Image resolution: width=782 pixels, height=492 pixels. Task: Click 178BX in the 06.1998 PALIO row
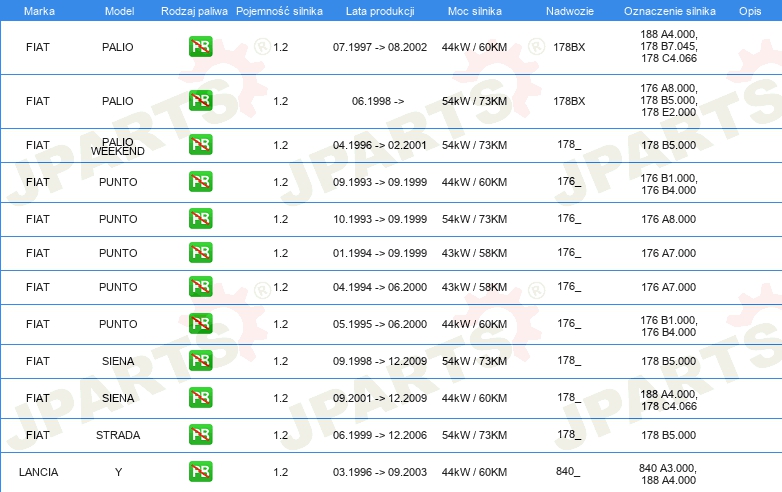point(569,101)
